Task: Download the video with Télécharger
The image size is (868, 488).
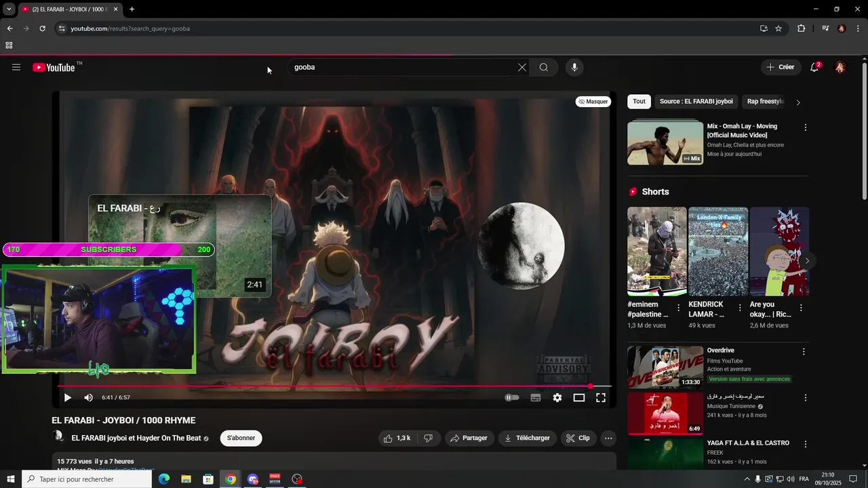Action: pyautogui.click(x=527, y=438)
